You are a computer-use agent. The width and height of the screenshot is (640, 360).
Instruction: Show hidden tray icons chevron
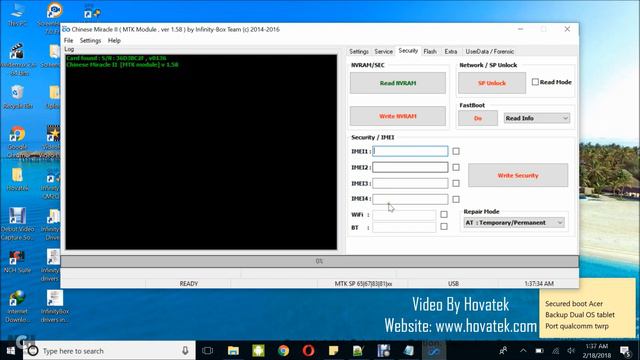pos(523,351)
